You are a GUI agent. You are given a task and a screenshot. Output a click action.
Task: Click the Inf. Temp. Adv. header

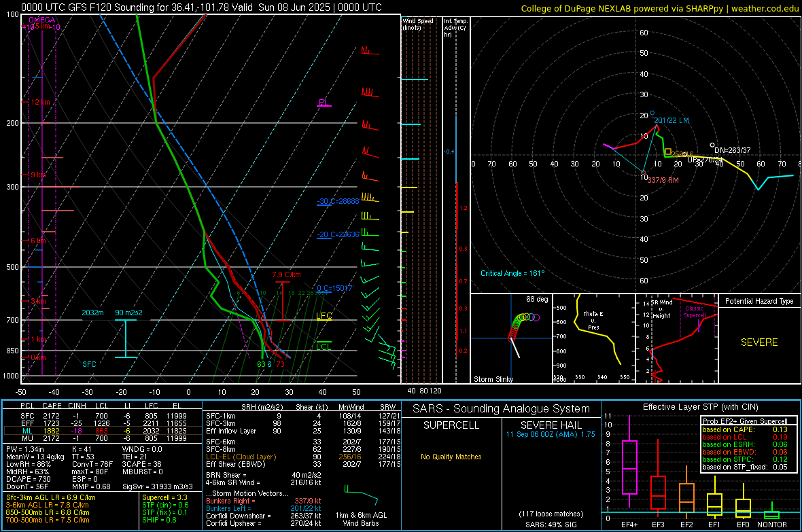(455, 28)
